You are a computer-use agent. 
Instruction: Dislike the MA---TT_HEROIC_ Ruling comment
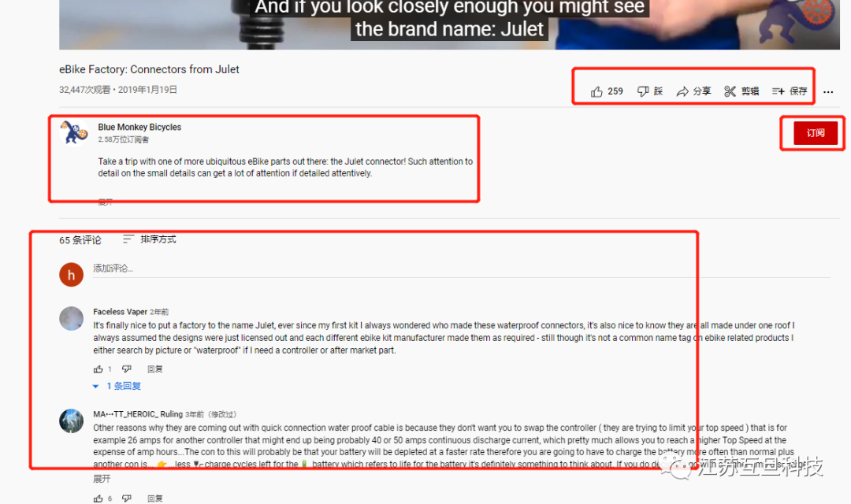(126, 498)
